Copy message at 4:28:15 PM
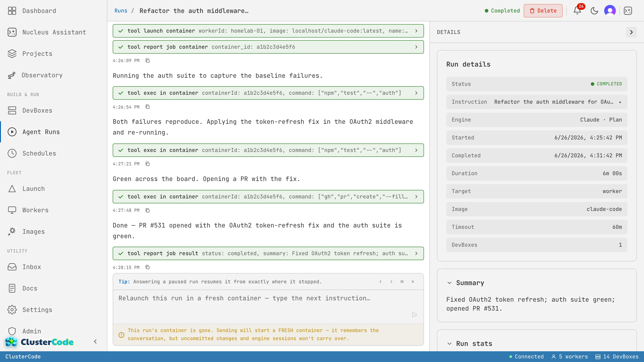 coord(148,267)
